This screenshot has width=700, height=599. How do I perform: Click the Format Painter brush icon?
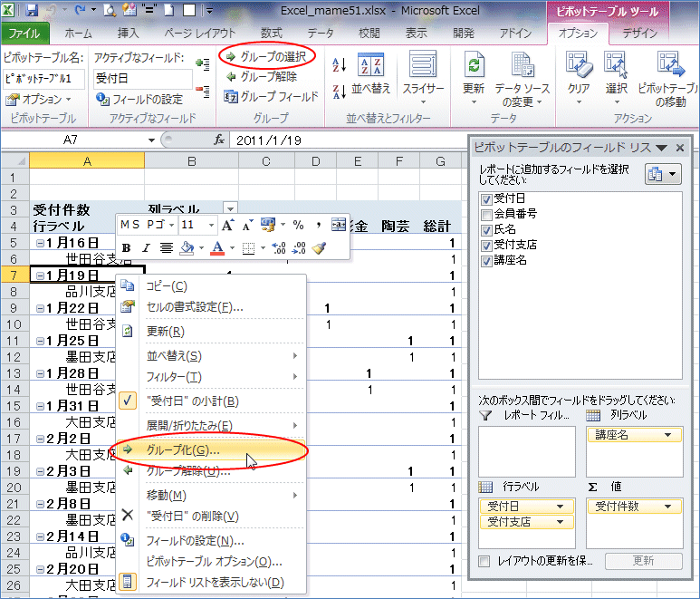(x=319, y=247)
